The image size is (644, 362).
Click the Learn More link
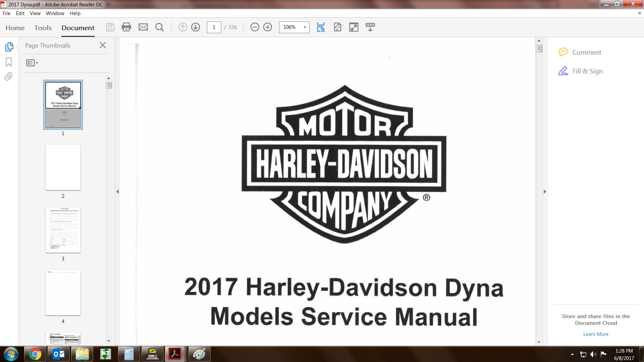point(596,334)
